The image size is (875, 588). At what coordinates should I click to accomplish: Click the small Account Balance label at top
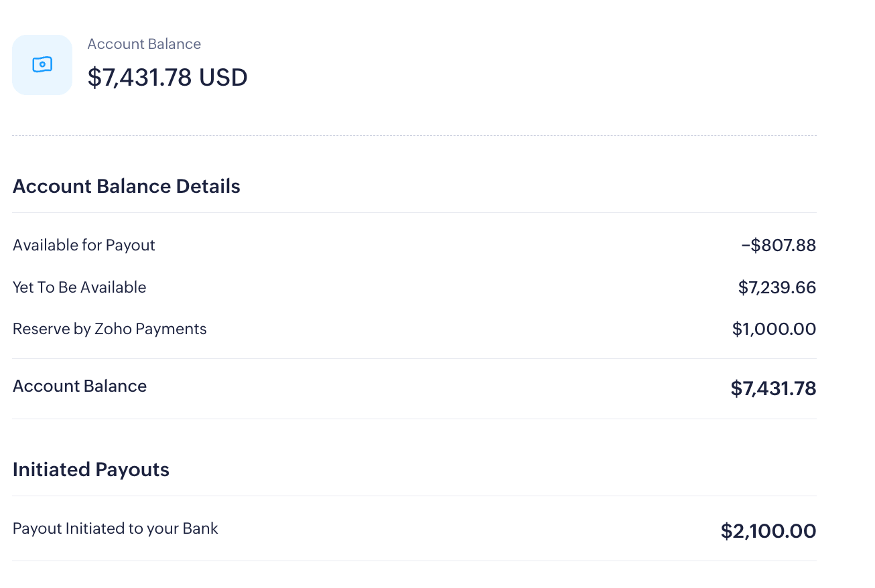[x=144, y=44]
